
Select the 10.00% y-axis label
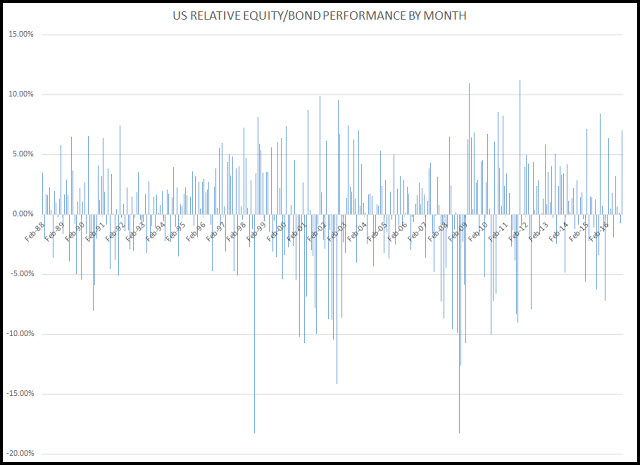(19, 94)
